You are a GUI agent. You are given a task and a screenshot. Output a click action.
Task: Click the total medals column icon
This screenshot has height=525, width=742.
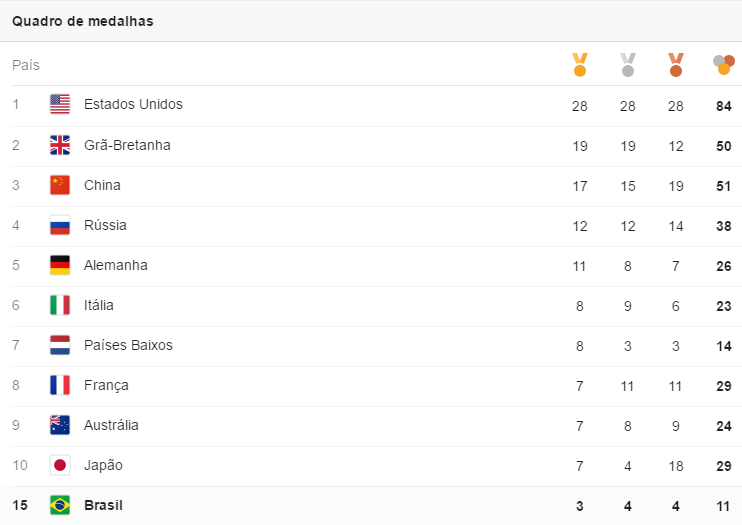coord(724,65)
